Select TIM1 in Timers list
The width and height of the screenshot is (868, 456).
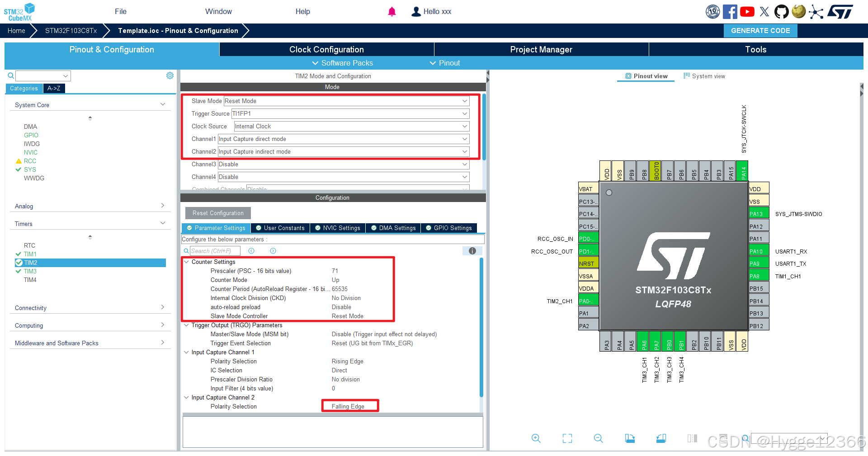point(30,254)
